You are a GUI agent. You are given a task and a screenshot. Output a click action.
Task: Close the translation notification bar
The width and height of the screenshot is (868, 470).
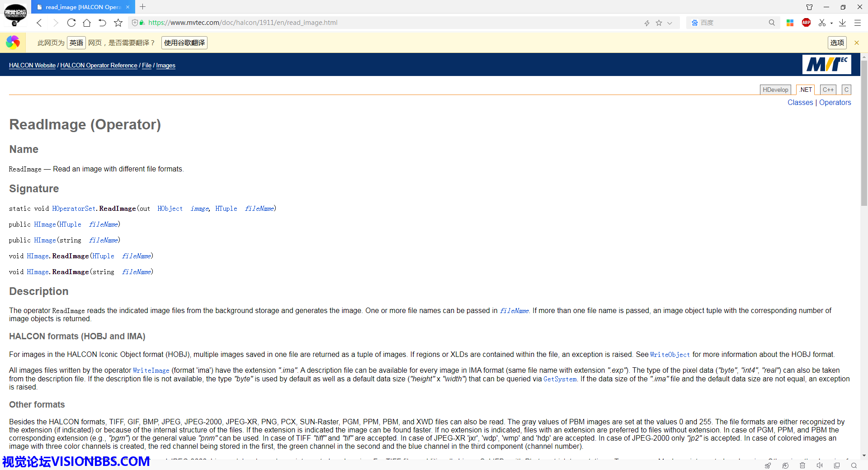point(856,43)
